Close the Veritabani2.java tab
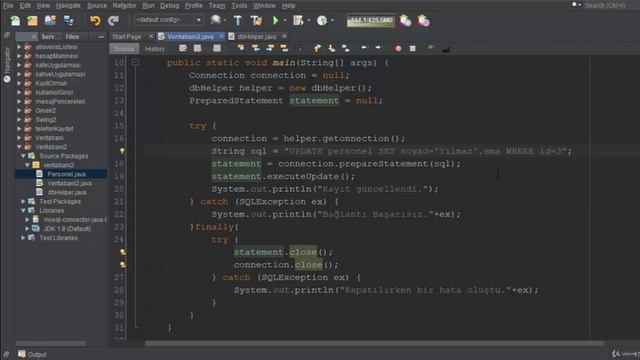This screenshot has width=640, height=360. [222, 36]
